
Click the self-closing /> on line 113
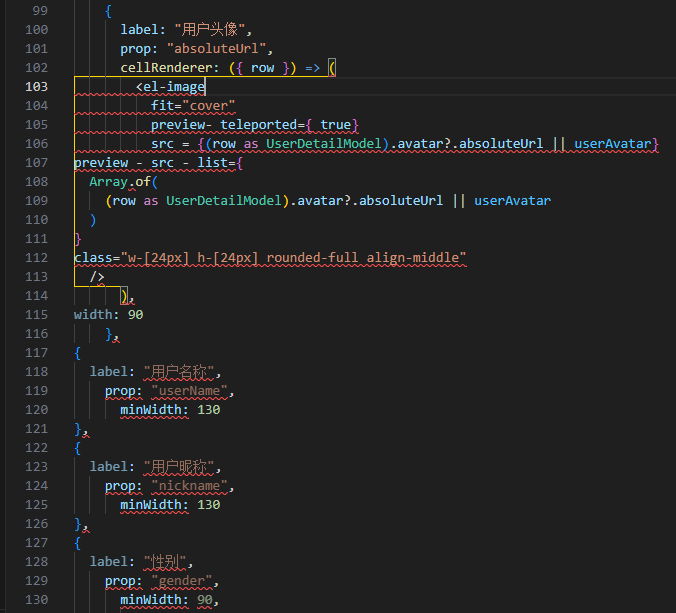97,276
